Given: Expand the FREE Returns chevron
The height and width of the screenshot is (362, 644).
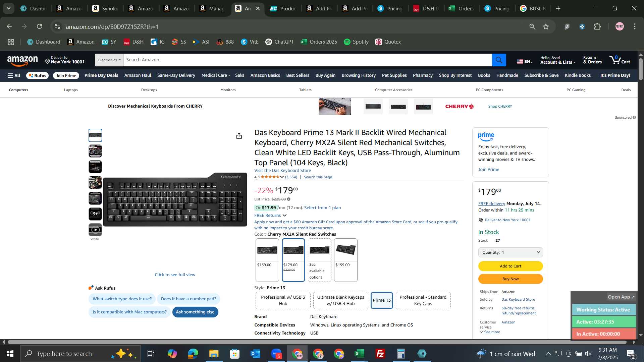Looking at the screenshot, I should click(284, 216).
